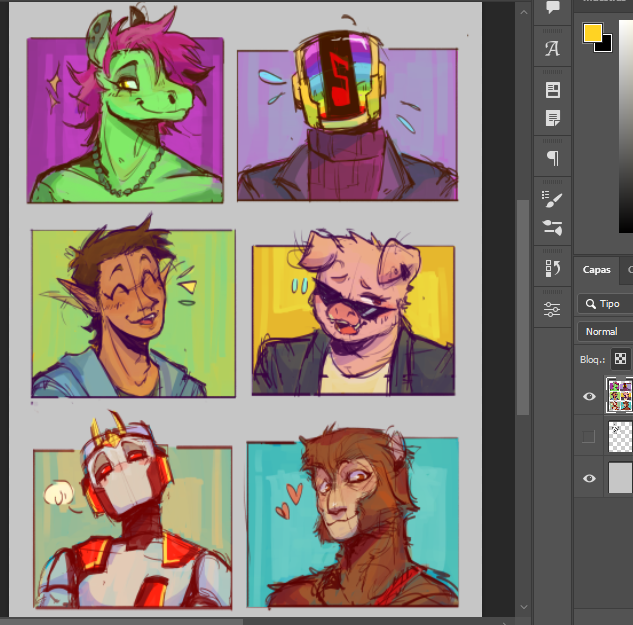Hide the top artwork layer
Viewport: 633px width, 625px height.
(x=589, y=396)
